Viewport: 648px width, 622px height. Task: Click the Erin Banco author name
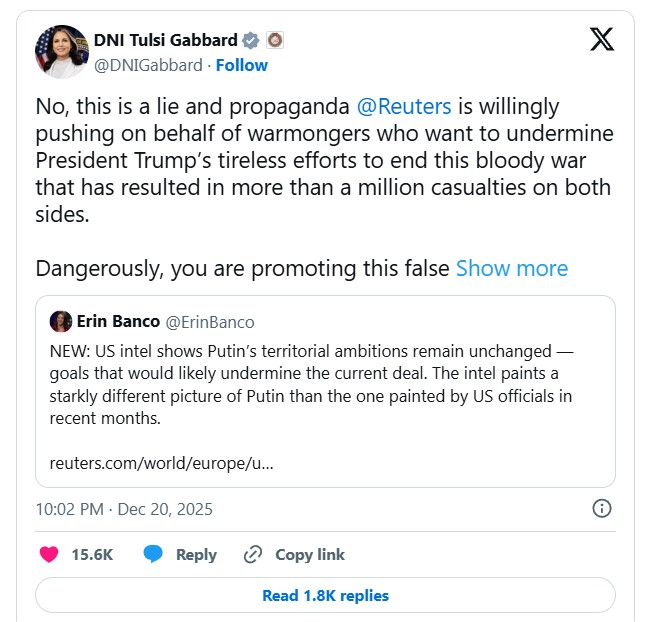pyautogui.click(x=118, y=322)
